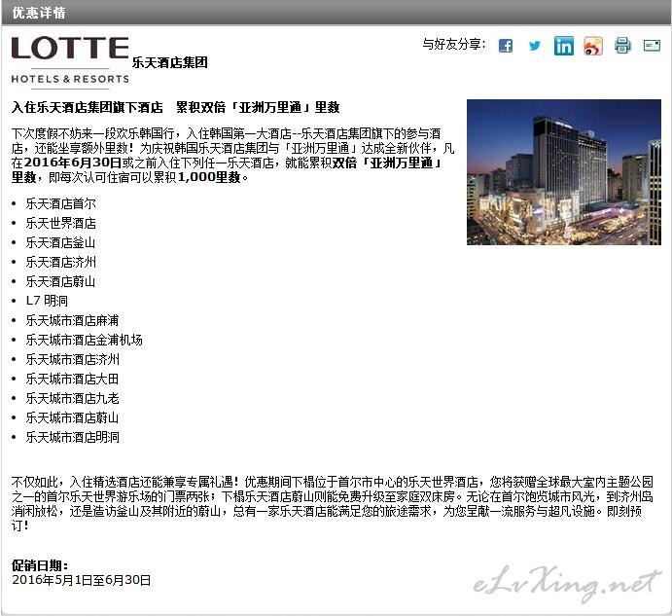Viewport: 672px width, 616px height.
Task: Share the offer on Twitter
Action: 535,46
